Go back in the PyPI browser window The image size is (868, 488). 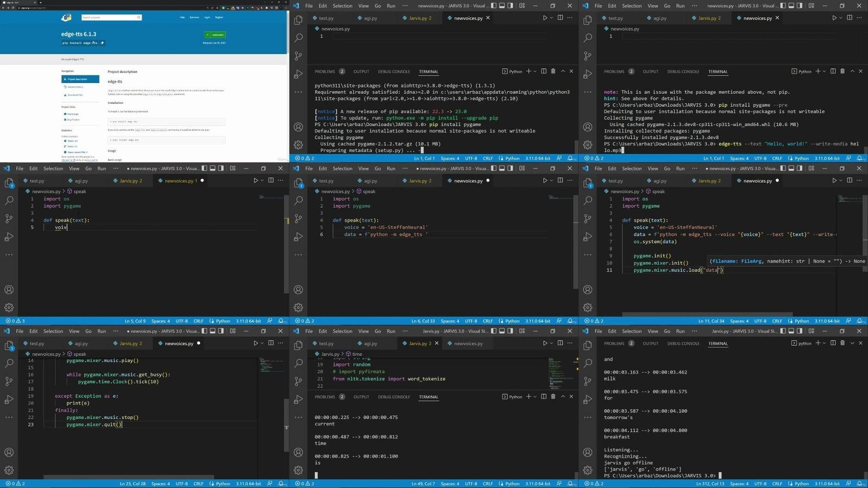click(3, 8)
